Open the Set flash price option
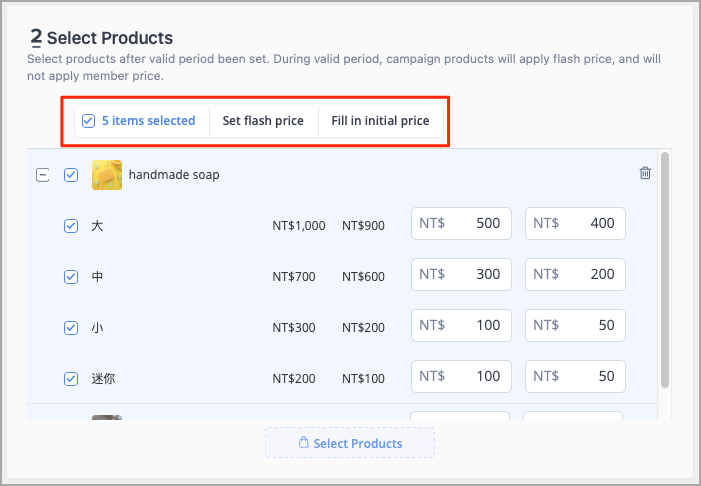This screenshot has height=486, width=701. coord(263,121)
